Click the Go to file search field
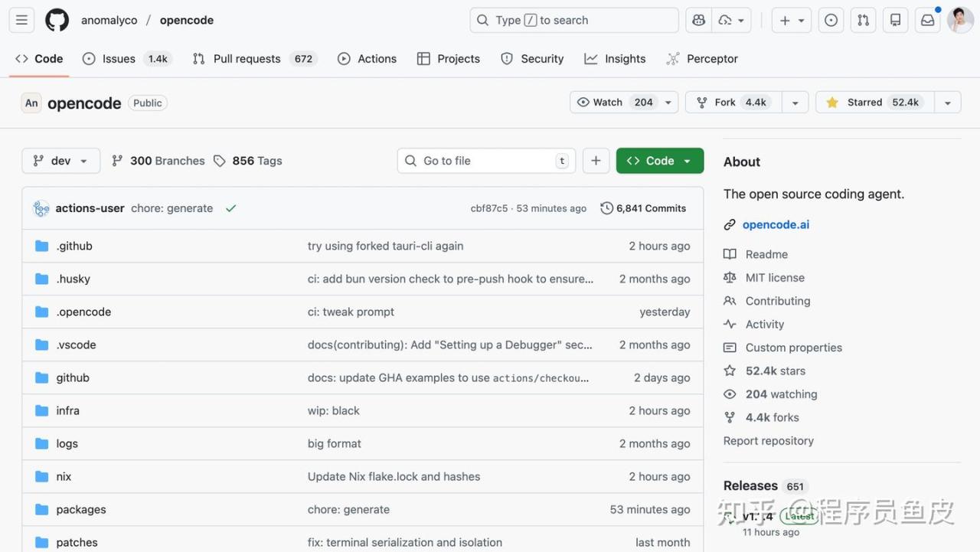 pos(486,161)
